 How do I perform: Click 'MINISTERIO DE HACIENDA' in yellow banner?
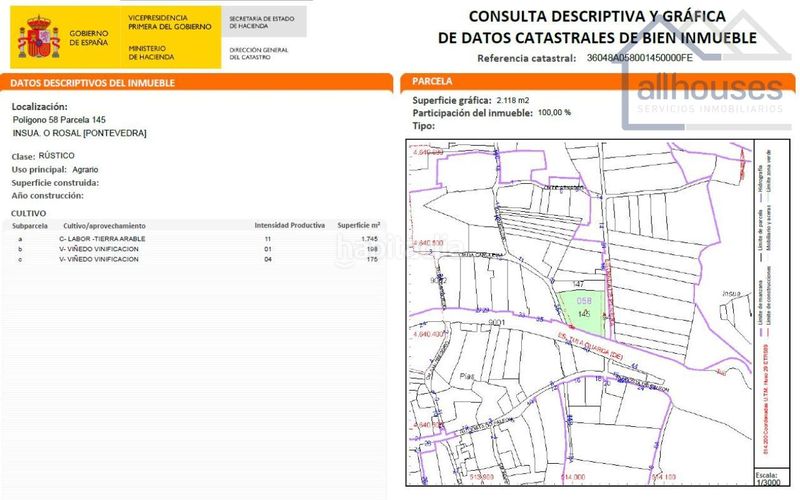[x=151, y=53]
